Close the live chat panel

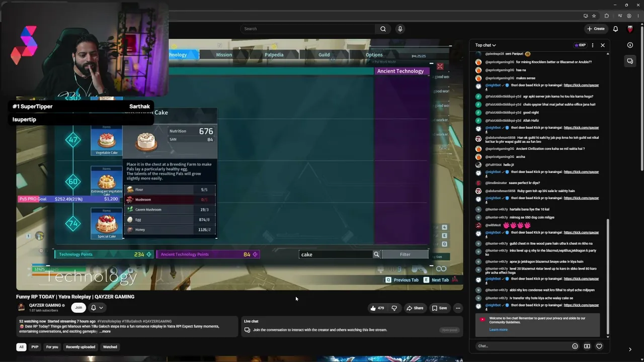[x=603, y=45]
